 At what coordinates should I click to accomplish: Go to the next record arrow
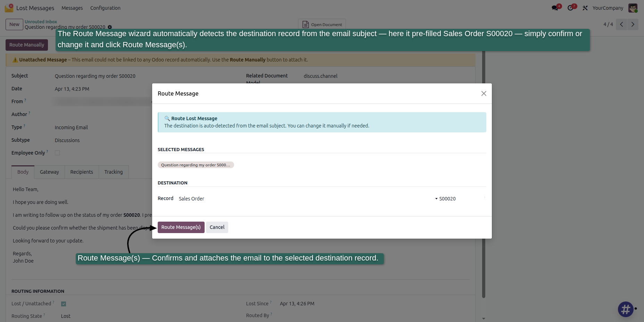(x=633, y=24)
